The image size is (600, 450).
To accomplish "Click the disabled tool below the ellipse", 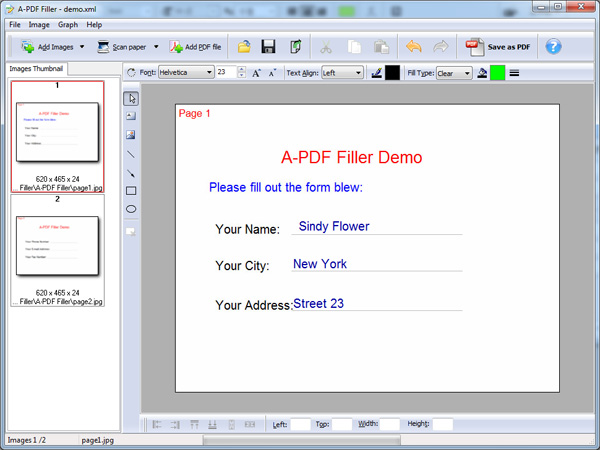I will coord(131,232).
